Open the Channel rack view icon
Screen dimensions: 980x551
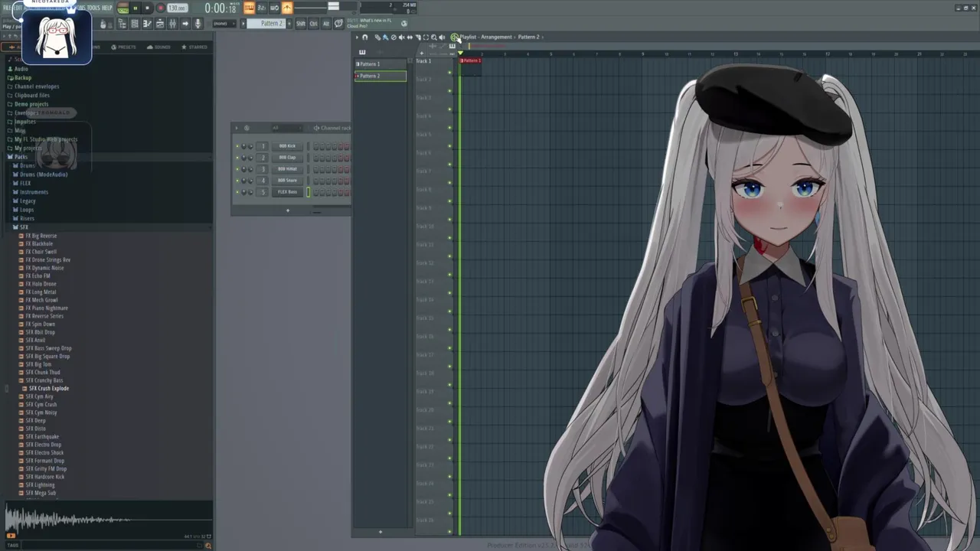click(135, 24)
